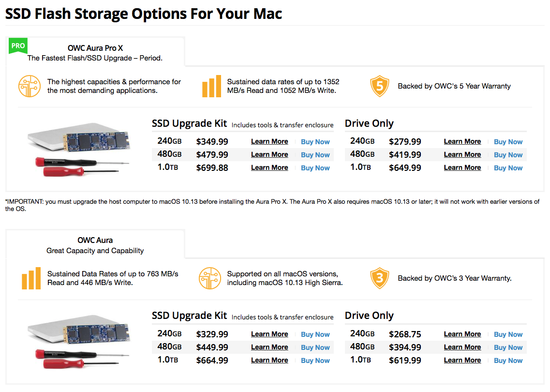Click Buy Now for the OWC Aura 240GB kit at $329.99
Screen dimensions: 550x392
coord(315,334)
